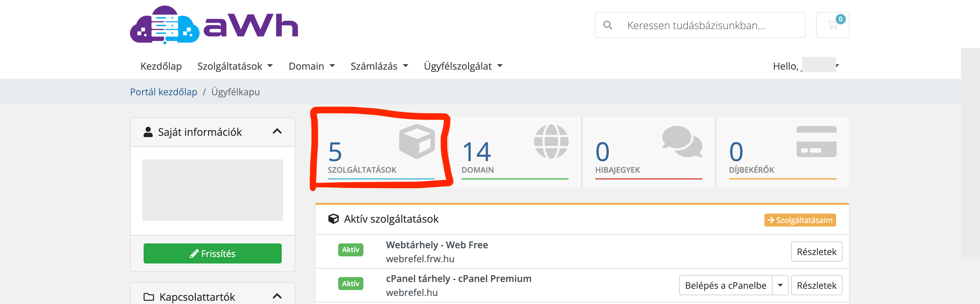Viewport: 980px width, 304px height.
Task: Open the Hello user account menu
Action: [x=806, y=66]
